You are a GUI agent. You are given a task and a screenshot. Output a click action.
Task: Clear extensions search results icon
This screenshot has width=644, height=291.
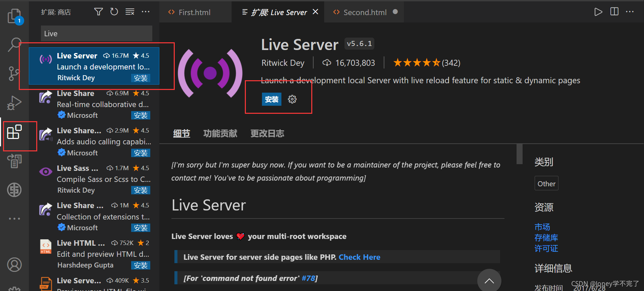pos(130,12)
